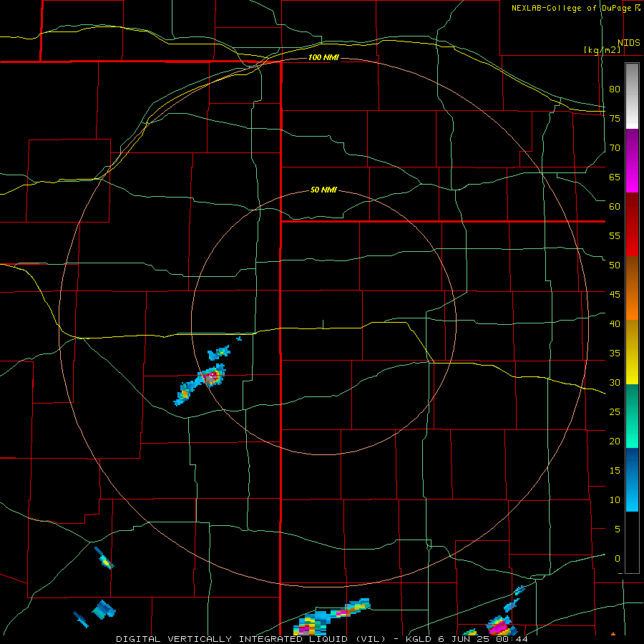
Task: Click the 5 value on color scale
Action: pos(618,530)
